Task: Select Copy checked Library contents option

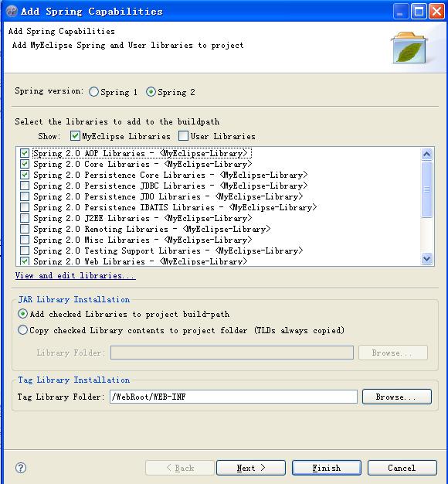Action: click(22, 330)
